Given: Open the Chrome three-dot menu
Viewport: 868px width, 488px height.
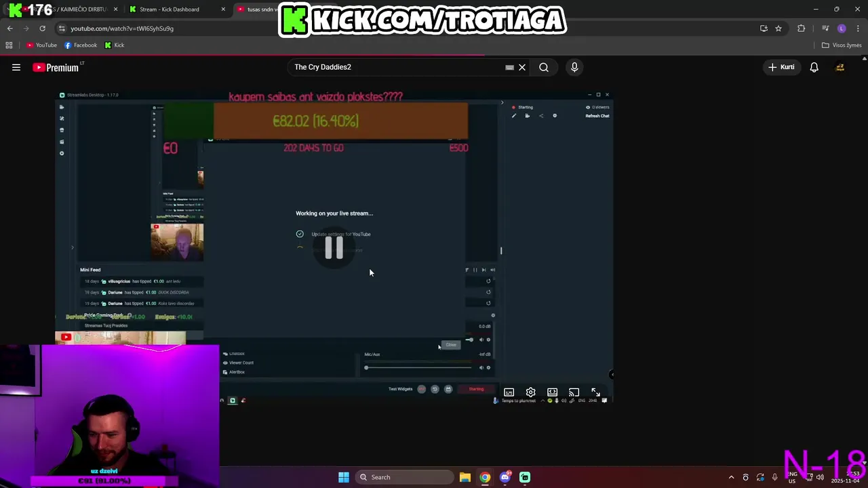Looking at the screenshot, I should [x=859, y=28].
